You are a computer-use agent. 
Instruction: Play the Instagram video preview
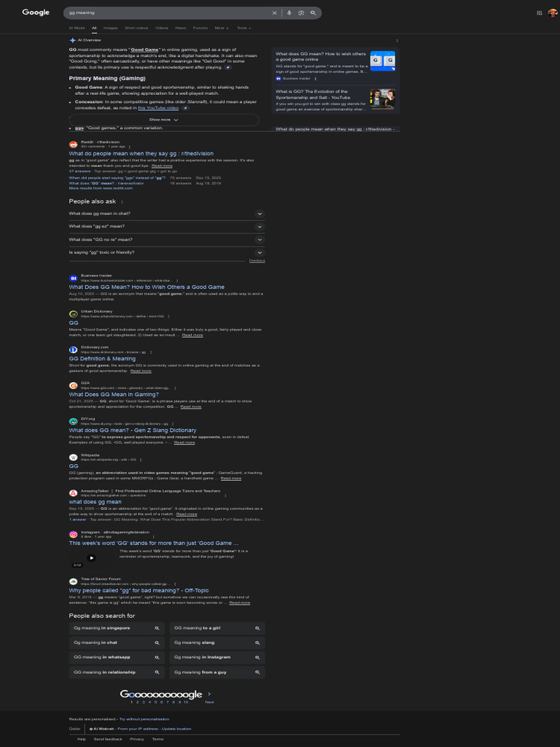[91, 558]
